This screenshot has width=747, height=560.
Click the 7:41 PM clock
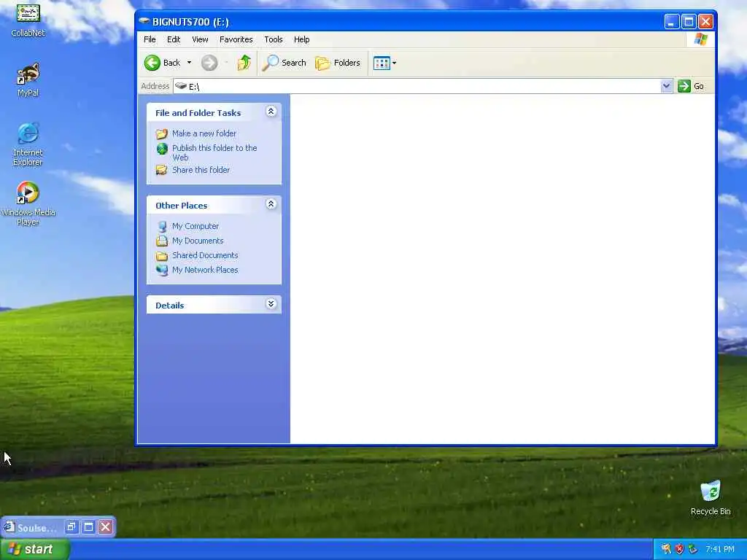tap(720, 550)
